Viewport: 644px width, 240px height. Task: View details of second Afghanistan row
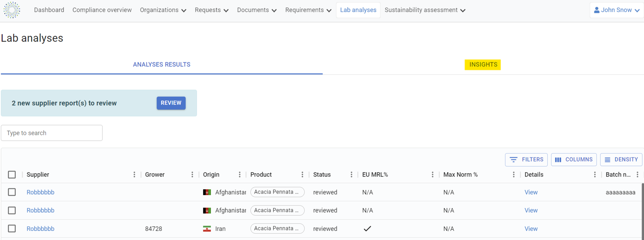click(x=531, y=211)
